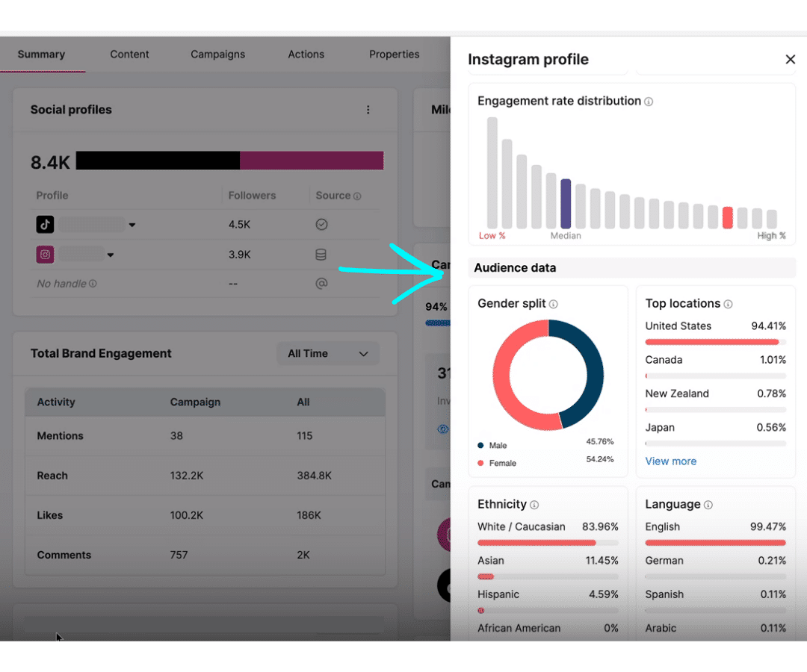Click info icon next to Ethnicity
The image size is (807, 672).
pyautogui.click(x=534, y=505)
